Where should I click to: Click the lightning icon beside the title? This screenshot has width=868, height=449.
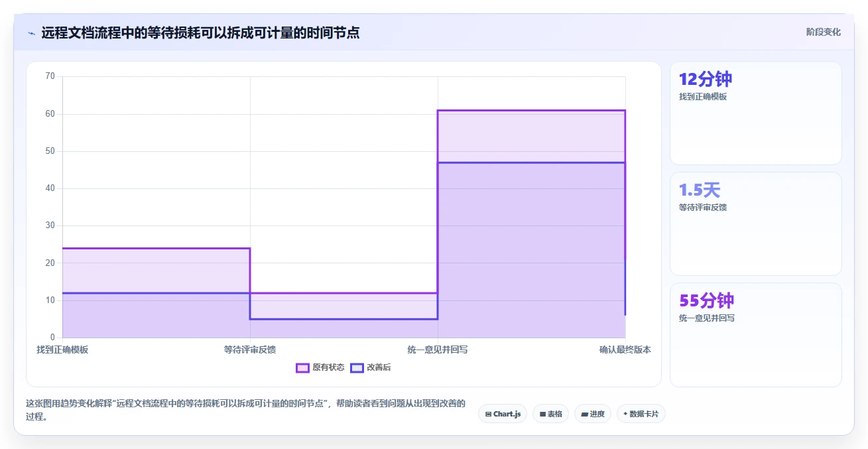click(31, 32)
